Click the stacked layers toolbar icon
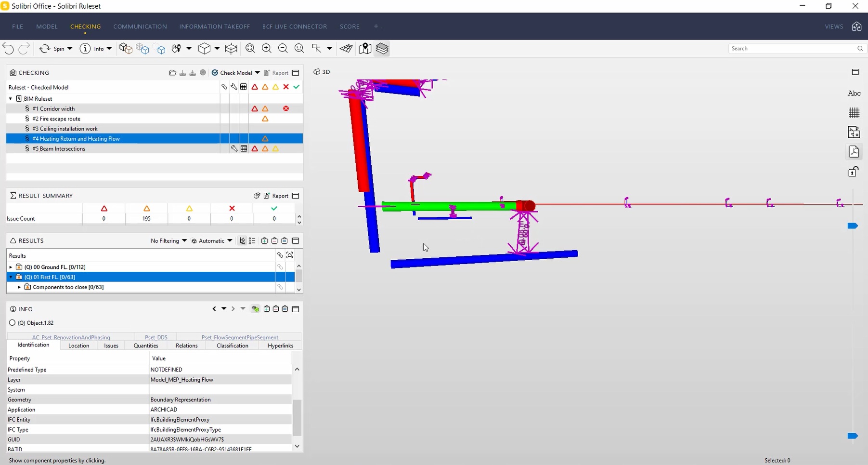 382,49
